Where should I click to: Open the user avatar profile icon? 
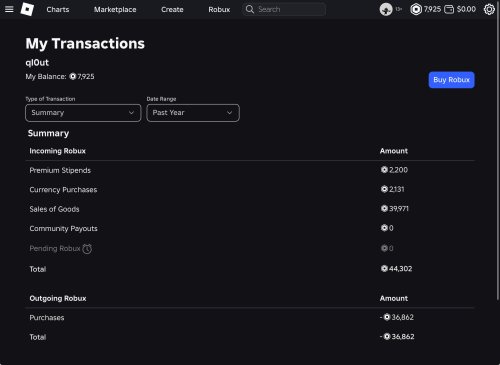(386, 9)
